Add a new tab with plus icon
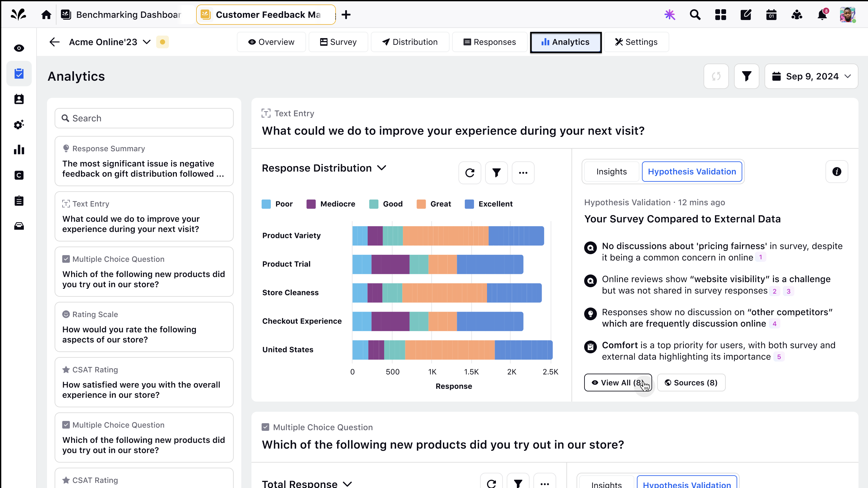 pos(346,15)
